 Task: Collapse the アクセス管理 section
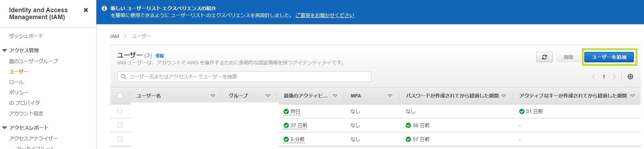[x=5, y=50]
